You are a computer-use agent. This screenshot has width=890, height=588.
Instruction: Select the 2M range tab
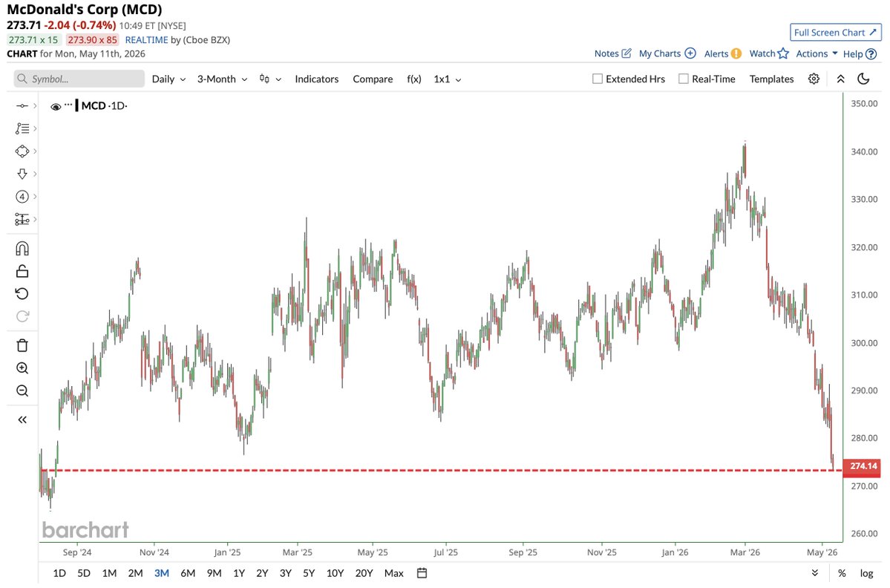point(135,573)
